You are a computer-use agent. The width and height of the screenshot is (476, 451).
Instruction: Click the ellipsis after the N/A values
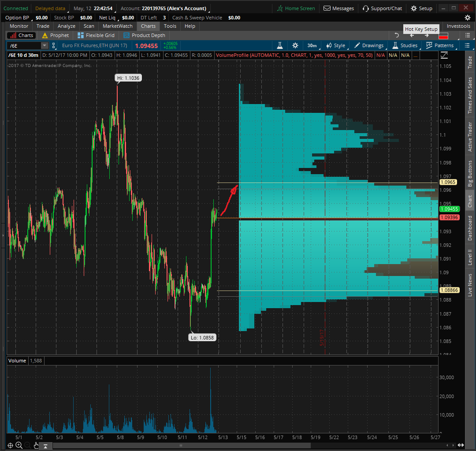point(415,55)
